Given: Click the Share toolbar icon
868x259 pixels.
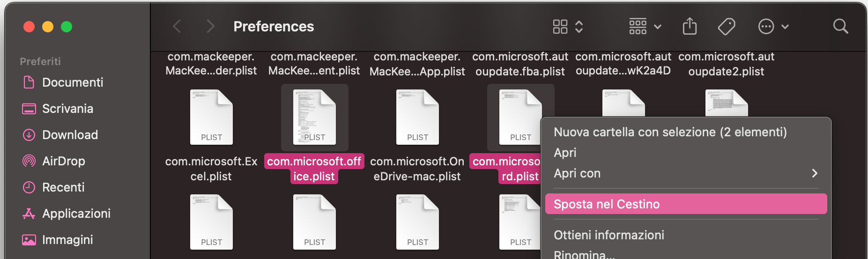Looking at the screenshot, I should pos(690,26).
